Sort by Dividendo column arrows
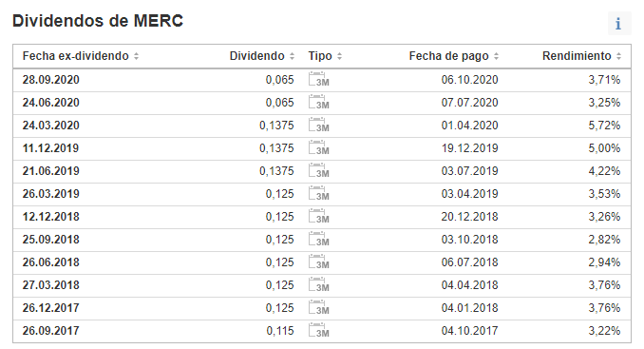 (292, 56)
